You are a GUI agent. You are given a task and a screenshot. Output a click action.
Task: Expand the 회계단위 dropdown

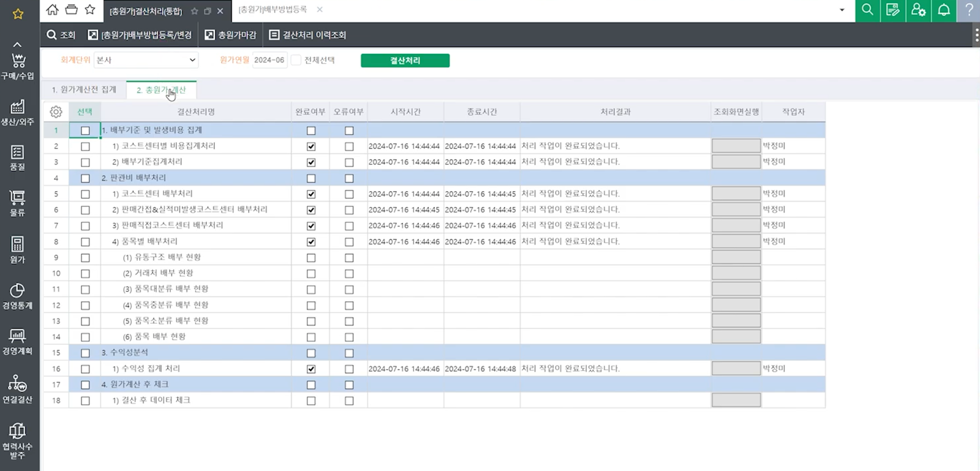click(x=146, y=60)
